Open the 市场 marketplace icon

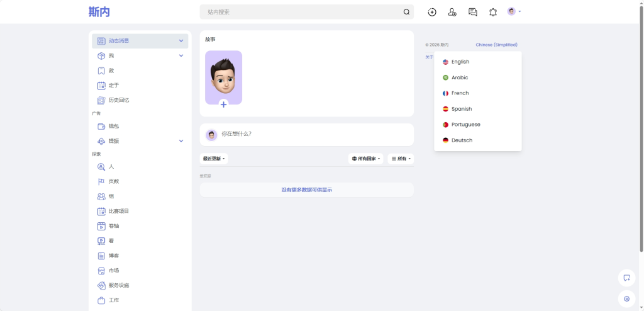tap(101, 270)
